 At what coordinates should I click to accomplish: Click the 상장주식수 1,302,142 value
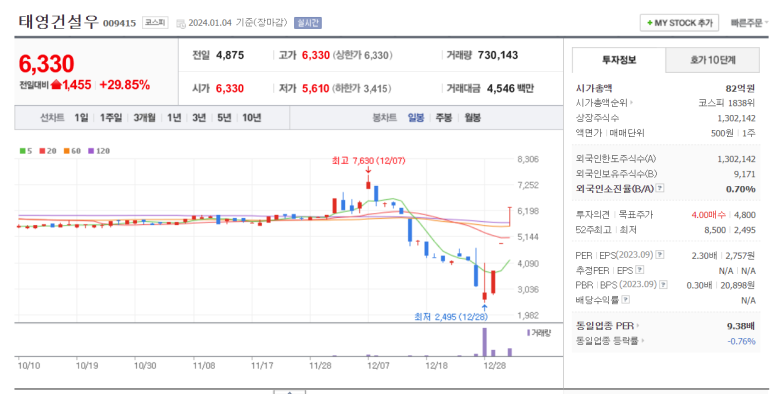[736, 118]
